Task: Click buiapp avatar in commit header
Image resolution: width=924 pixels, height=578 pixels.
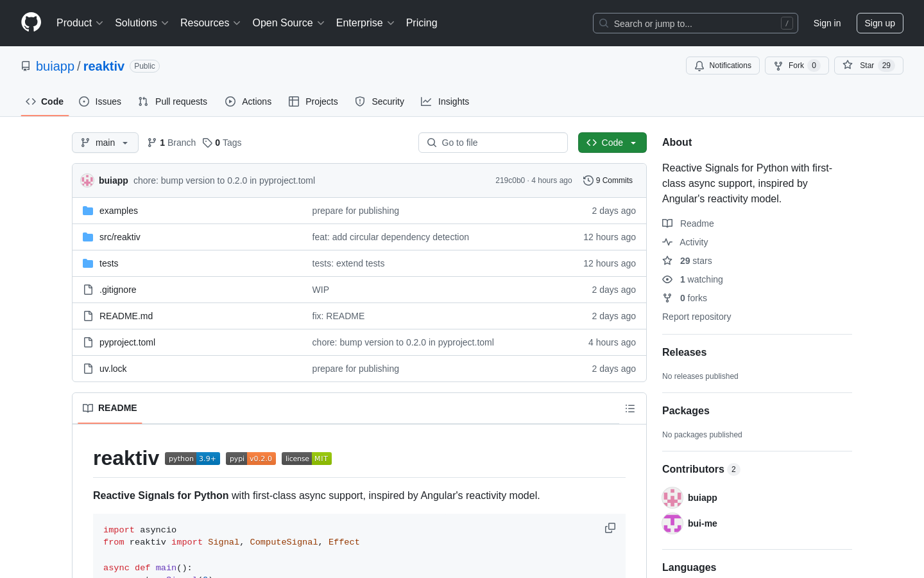Action: [87, 180]
